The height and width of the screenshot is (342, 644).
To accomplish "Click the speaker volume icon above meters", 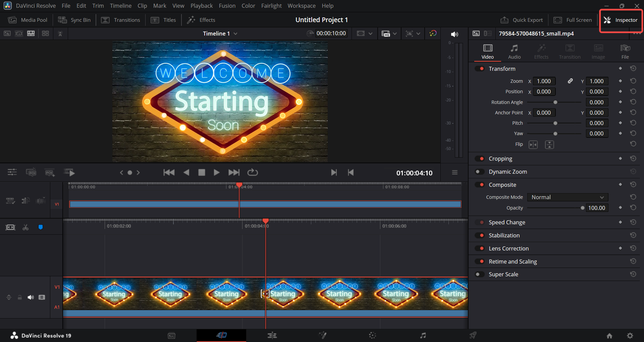I will pyautogui.click(x=454, y=34).
